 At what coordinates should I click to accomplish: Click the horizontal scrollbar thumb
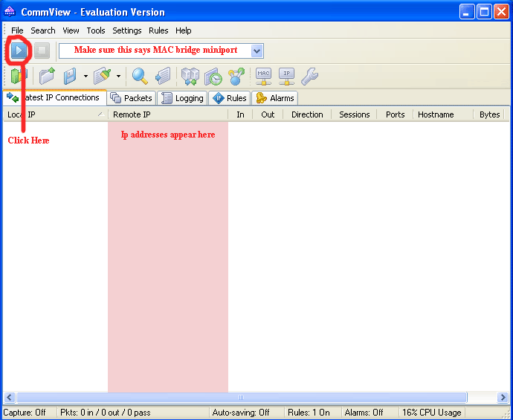pos(242,398)
